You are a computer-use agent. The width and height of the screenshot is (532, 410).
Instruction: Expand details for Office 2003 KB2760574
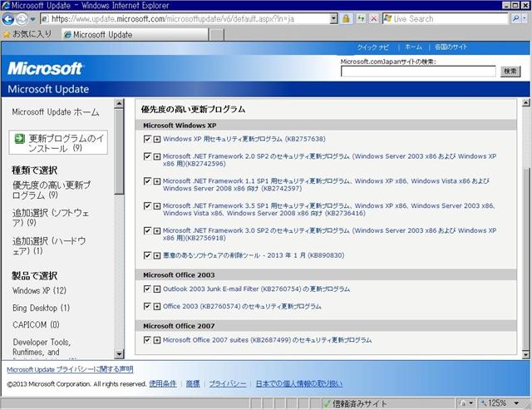pos(157,307)
